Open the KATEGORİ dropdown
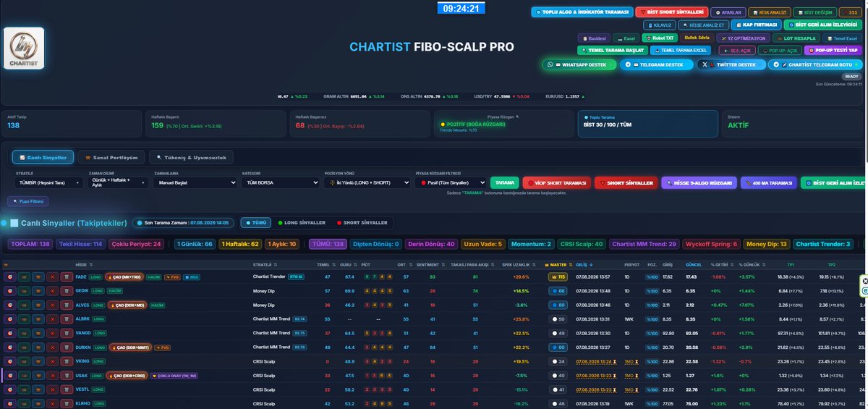The image size is (868, 409). (280, 183)
